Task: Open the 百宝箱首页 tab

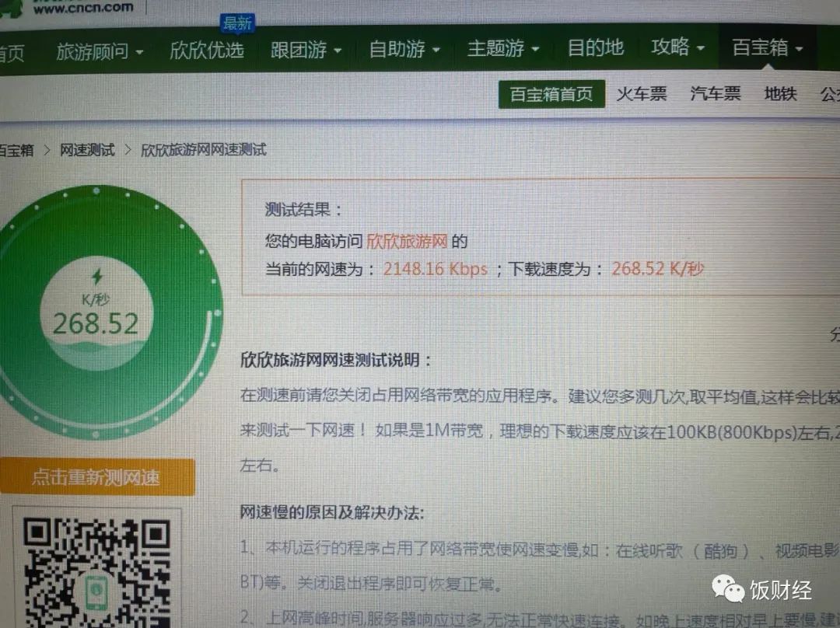Action: pyautogui.click(x=552, y=93)
